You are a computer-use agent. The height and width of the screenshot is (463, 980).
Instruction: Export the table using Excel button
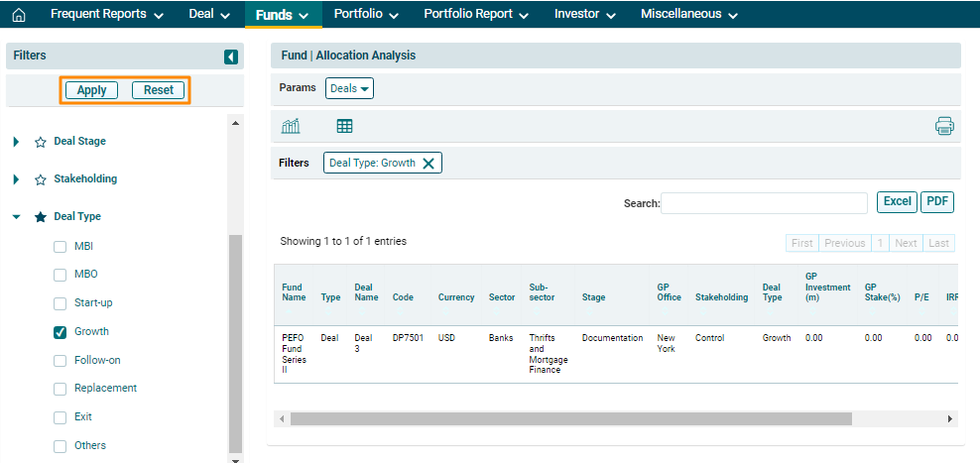tap(897, 201)
